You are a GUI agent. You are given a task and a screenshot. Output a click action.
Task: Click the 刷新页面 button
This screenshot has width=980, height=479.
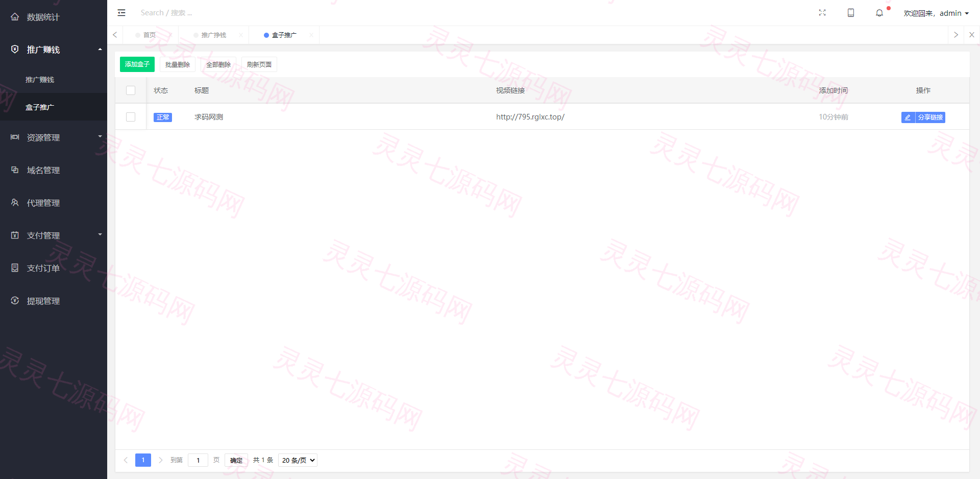[259, 64]
